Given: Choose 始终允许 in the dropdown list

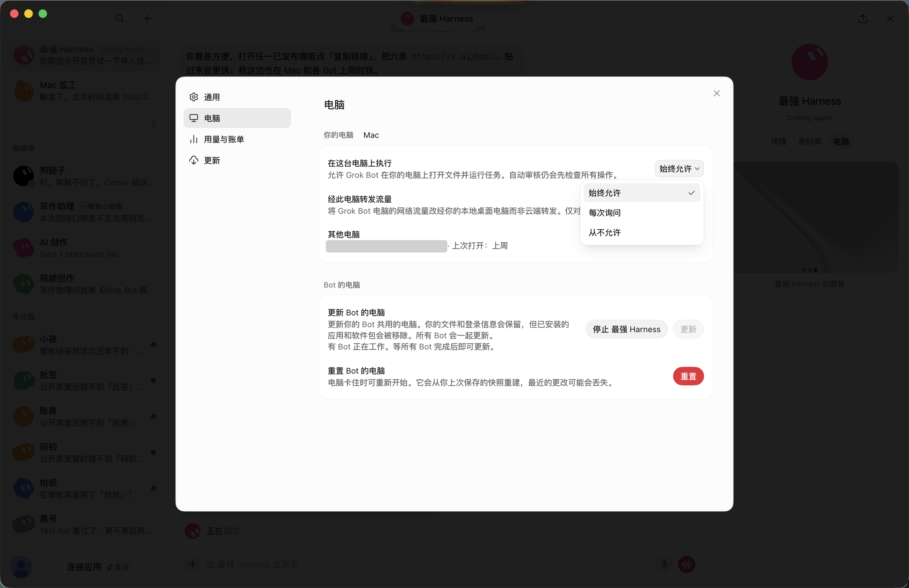Looking at the screenshot, I should pos(642,193).
